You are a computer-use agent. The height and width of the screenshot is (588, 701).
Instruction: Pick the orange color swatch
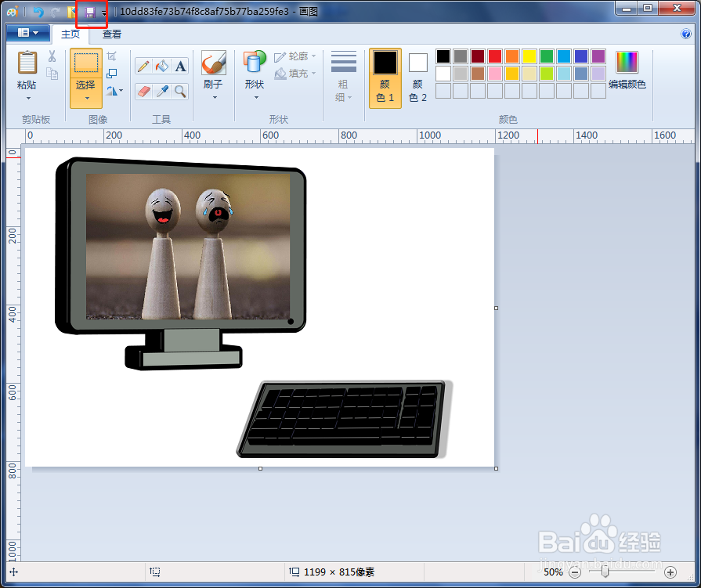click(512, 56)
